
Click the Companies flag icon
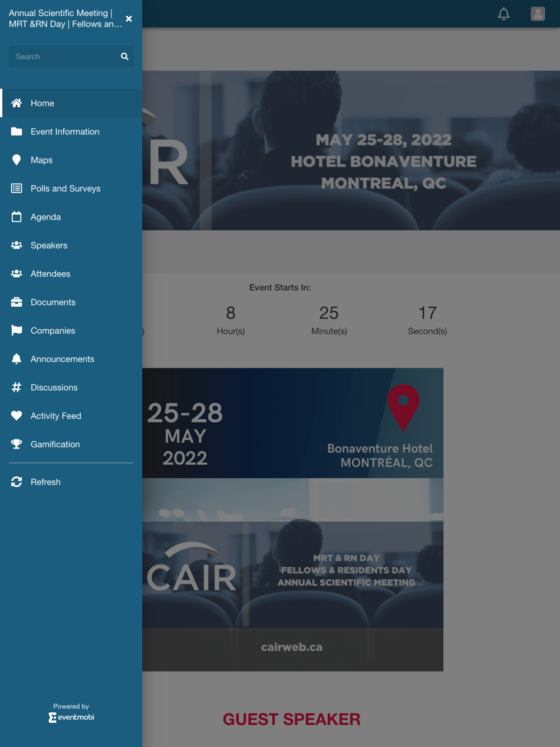click(17, 330)
